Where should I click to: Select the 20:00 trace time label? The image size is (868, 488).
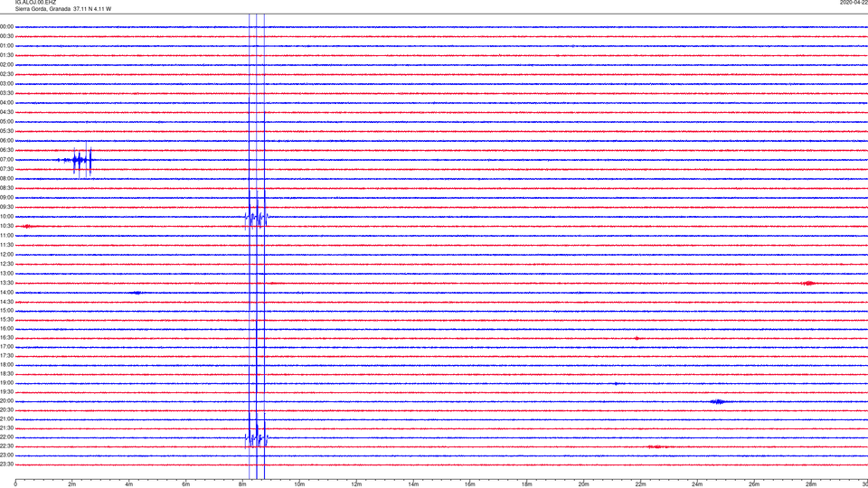pos(6,401)
